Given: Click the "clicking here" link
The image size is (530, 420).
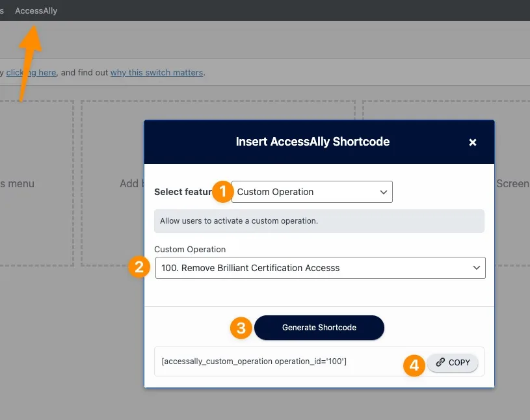Looking at the screenshot, I should pyautogui.click(x=31, y=72).
